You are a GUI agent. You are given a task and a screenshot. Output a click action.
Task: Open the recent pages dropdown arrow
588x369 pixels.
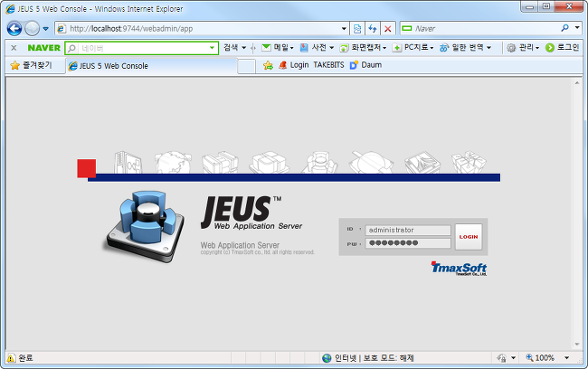coord(45,29)
